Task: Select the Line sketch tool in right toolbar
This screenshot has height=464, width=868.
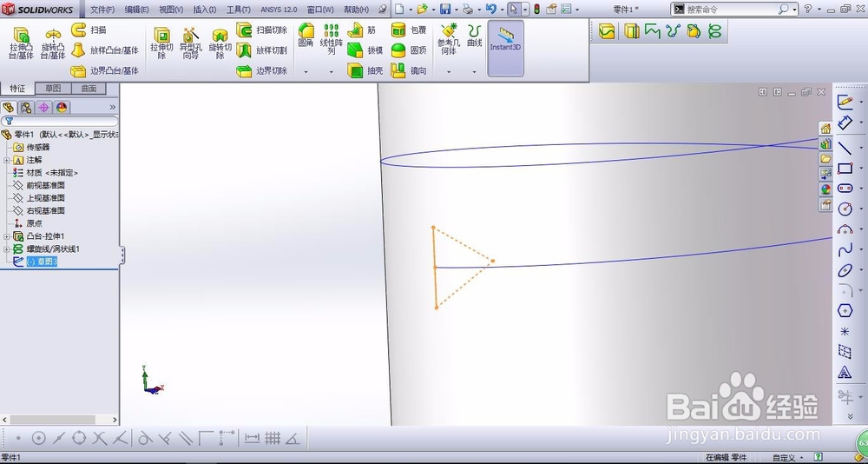Action: click(845, 148)
